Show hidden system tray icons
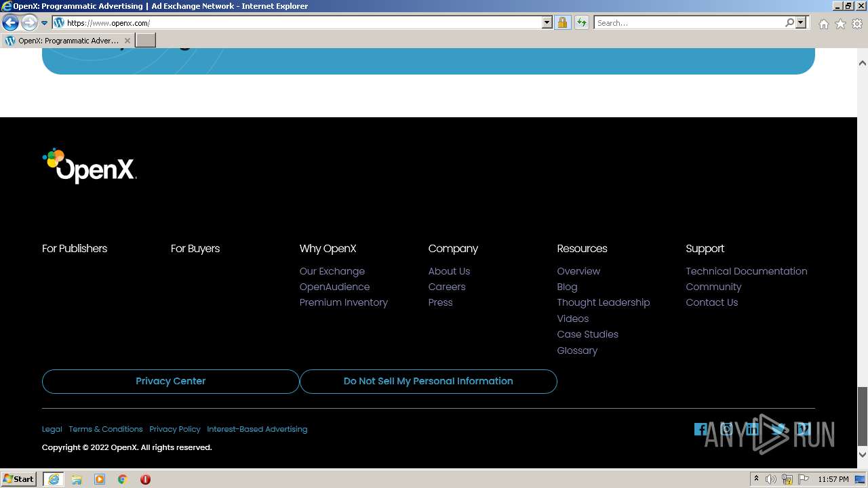 (x=756, y=479)
